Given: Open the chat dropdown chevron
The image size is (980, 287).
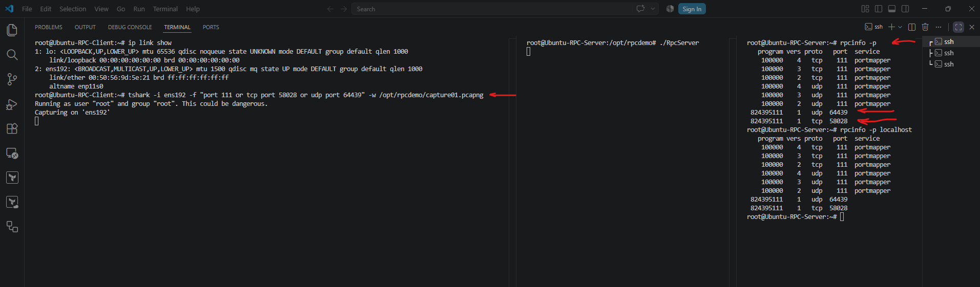Looking at the screenshot, I should (x=653, y=9).
